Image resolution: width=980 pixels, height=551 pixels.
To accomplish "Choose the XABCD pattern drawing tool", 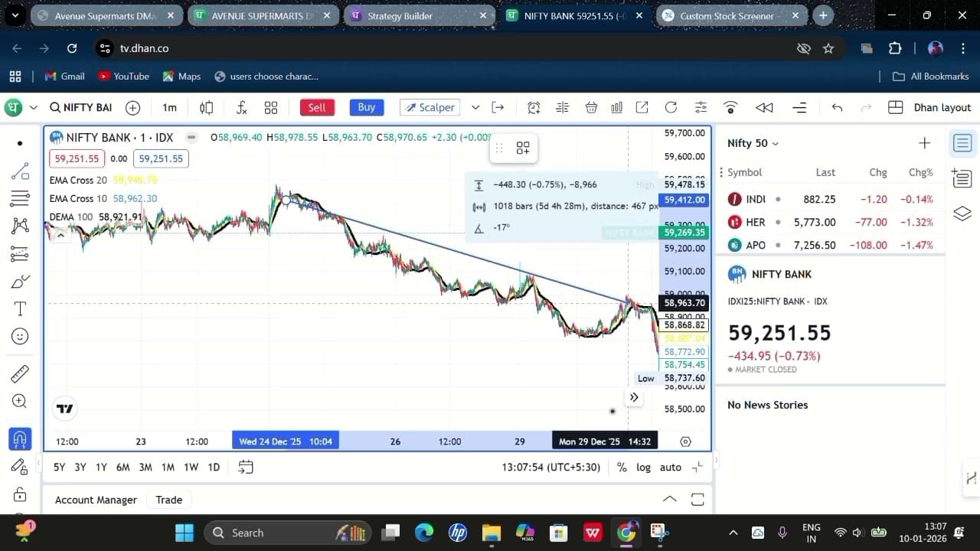I will click(20, 226).
